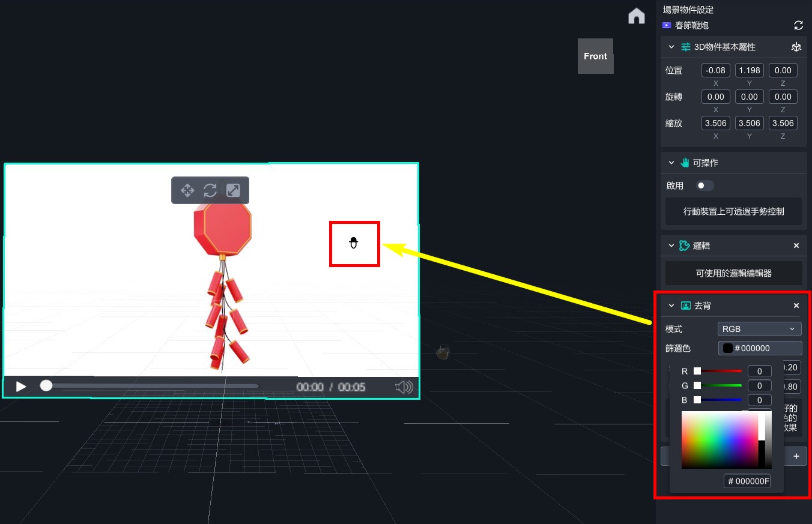Open the 模式 RGB dropdown
Screen dimensions: 812x524
point(759,329)
